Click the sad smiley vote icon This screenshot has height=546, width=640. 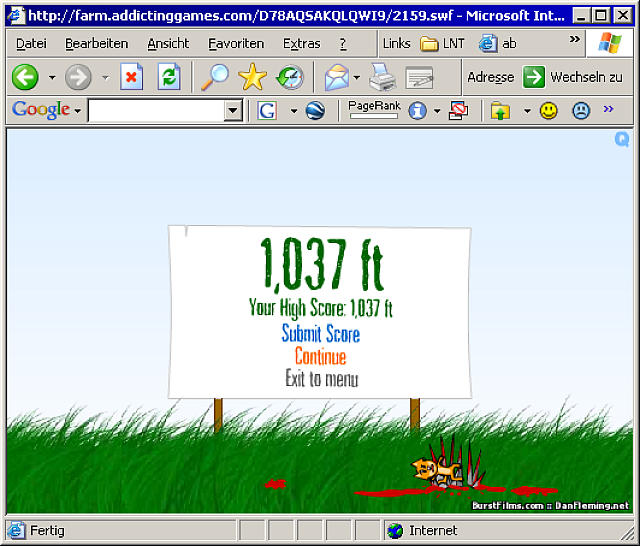pos(580,111)
